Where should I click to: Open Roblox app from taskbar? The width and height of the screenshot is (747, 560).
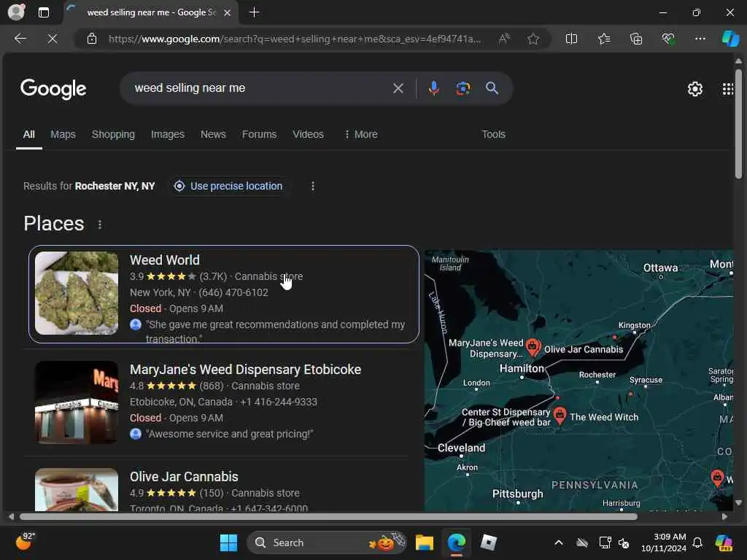[488, 542]
